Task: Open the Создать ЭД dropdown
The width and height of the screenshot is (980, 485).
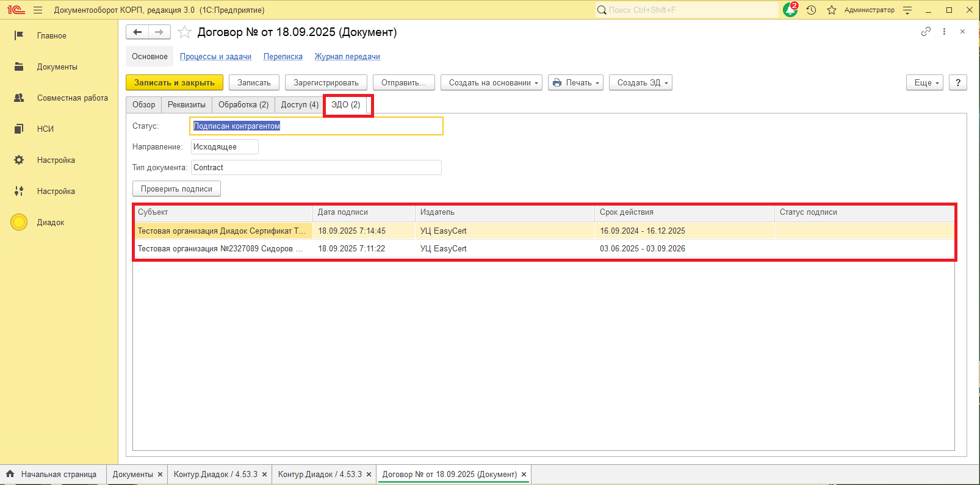Action: pos(641,83)
